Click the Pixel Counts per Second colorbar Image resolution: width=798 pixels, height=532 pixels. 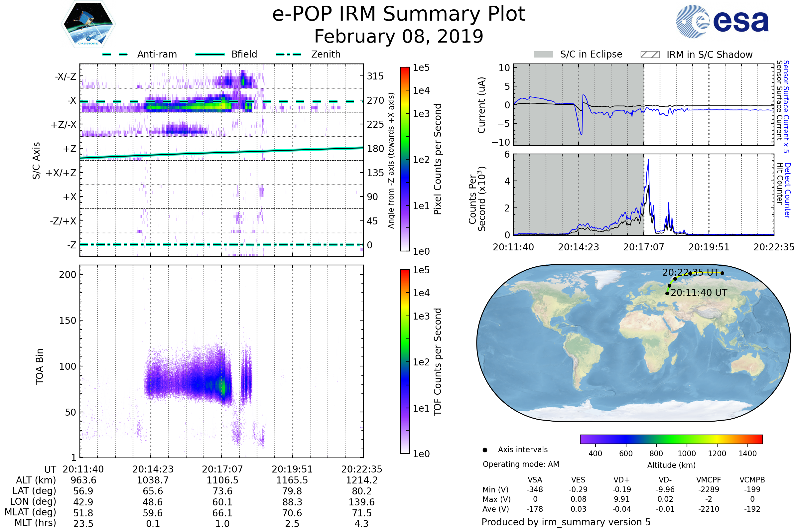coord(405,159)
